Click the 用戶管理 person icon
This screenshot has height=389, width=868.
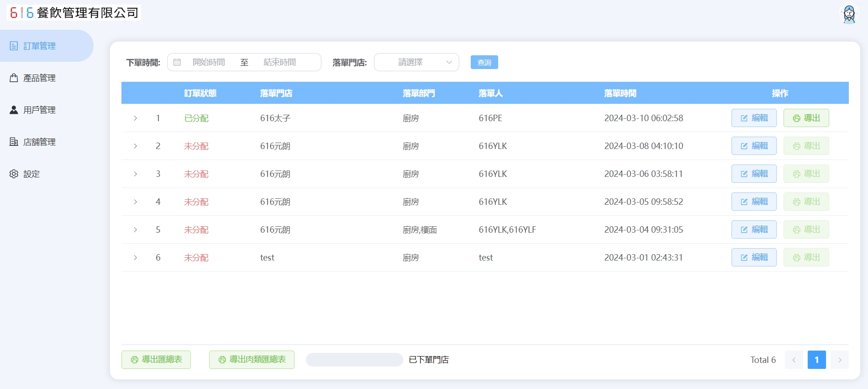pyautogui.click(x=14, y=110)
